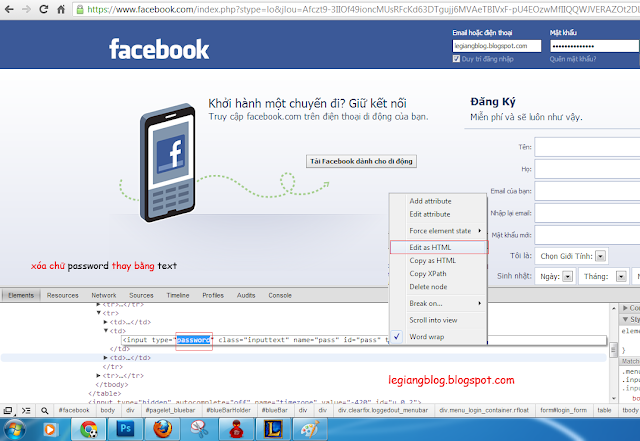The height and width of the screenshot is (441, 640).
Task: Switch to the Profiles tab
Action: 213,295
